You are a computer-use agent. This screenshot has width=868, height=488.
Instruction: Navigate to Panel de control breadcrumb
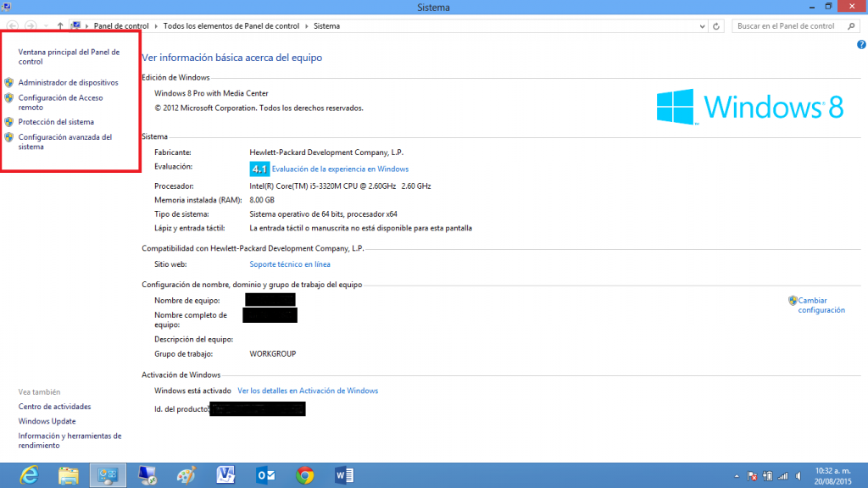coord(121,26)
